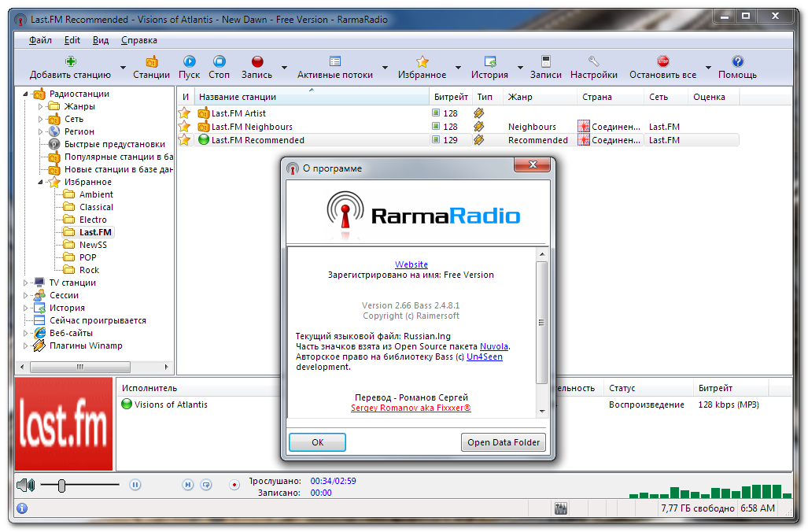Image resolution: width=808 pixels, height=532 pixels.
Task: Open dropdown arrow next to Активные потоки
Action: [x=385, y=68]
